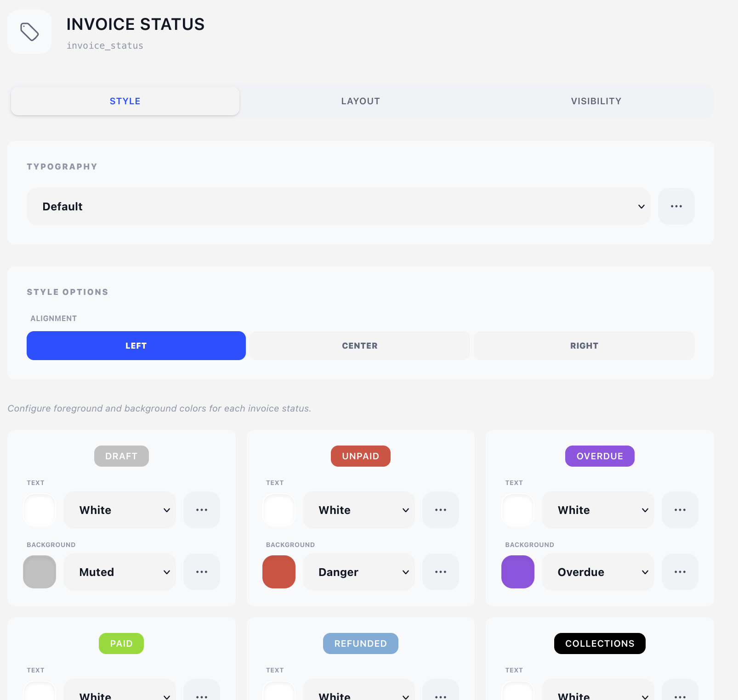Image resolution: width=738 pixels, height=700 pixels.
Task: Open the Draft text color dropdown
Action: (x=119, y=510)
